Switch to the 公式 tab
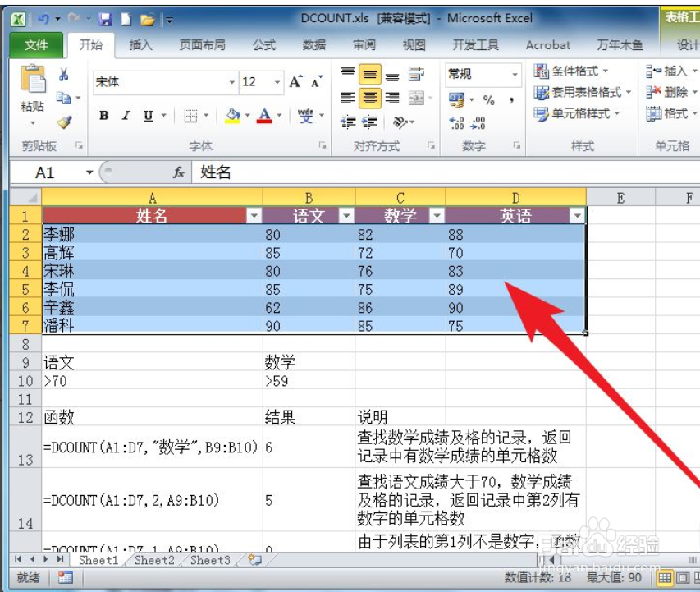The image size is (700, 592). click(264, 44)
